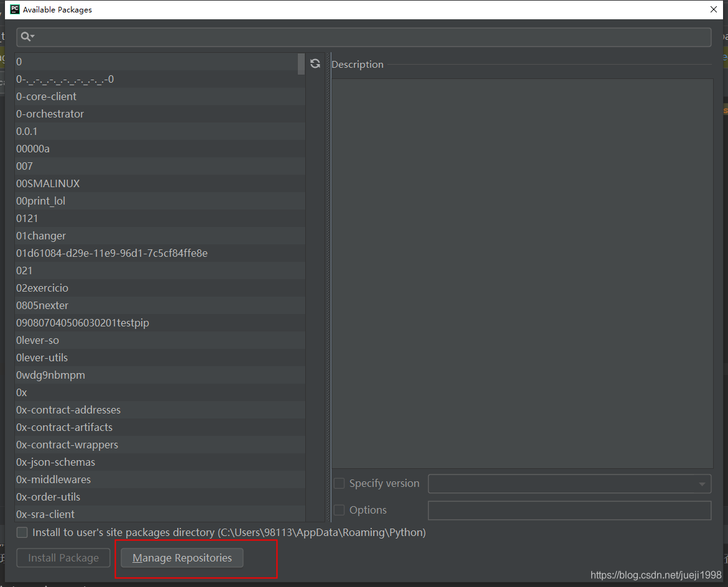Select package 0.0.1
Viewport: 728px width, 587px height.
coord(160,131)
